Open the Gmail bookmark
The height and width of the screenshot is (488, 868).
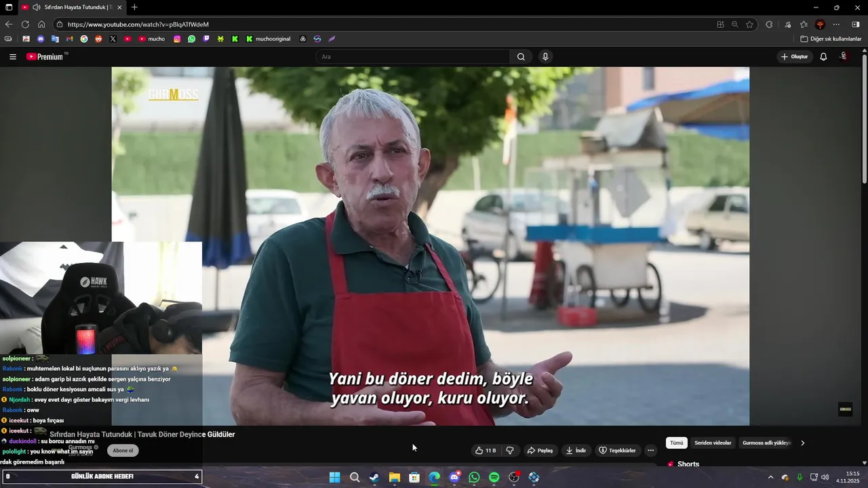tap(70, 39)
